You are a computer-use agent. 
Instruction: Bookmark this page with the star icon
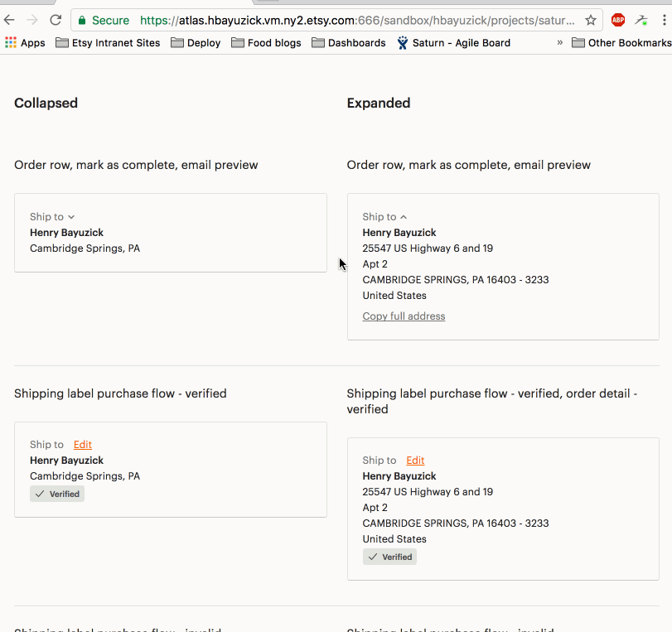tap(591, 20)
